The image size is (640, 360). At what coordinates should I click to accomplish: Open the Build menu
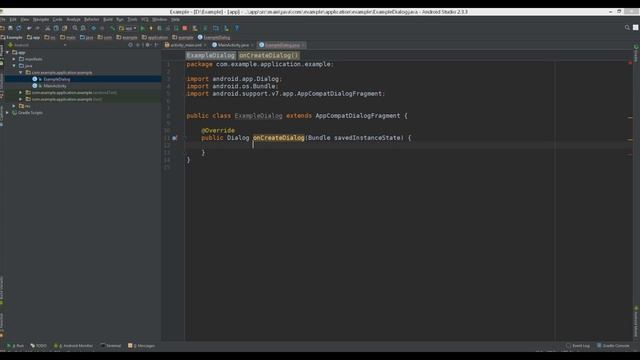tap(108, 20)
